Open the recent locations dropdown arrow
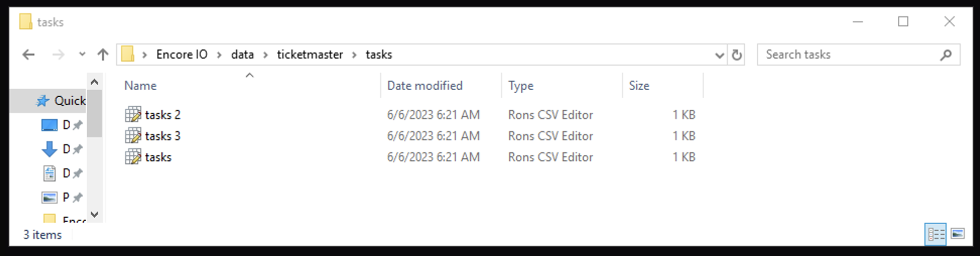 tap(82, 54)
